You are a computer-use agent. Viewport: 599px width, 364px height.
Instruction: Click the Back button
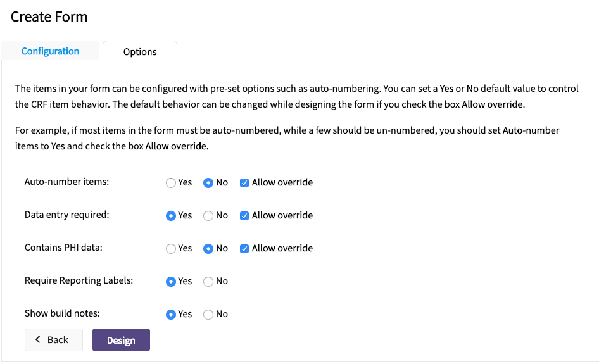click(54, 340)
